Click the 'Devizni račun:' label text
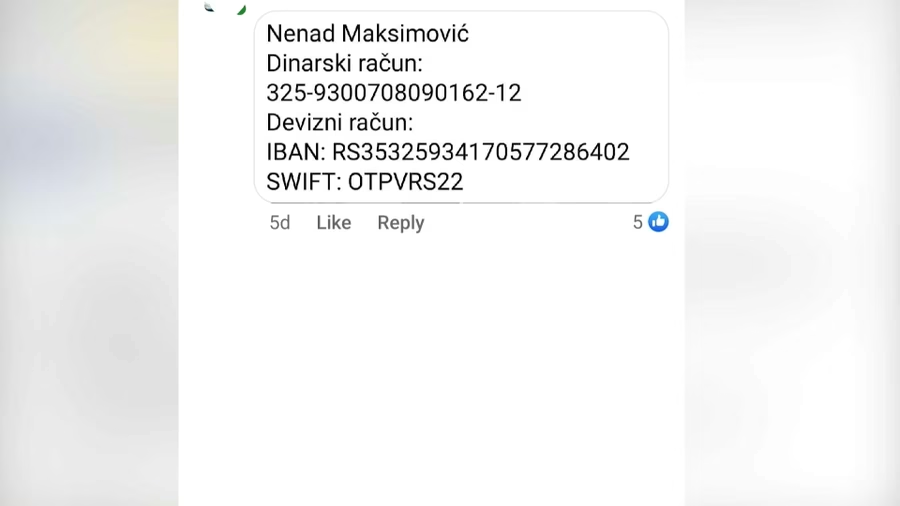 click(339, 123)
